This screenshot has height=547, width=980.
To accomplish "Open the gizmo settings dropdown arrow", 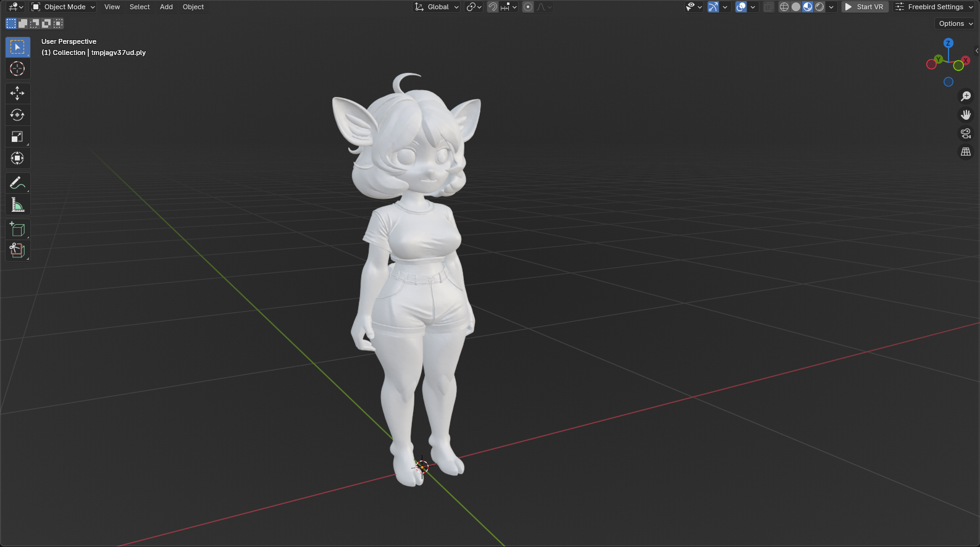I will click(725, 7).
